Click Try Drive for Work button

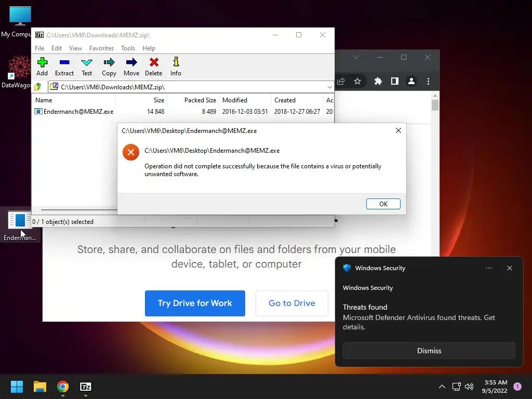[195, 303]
